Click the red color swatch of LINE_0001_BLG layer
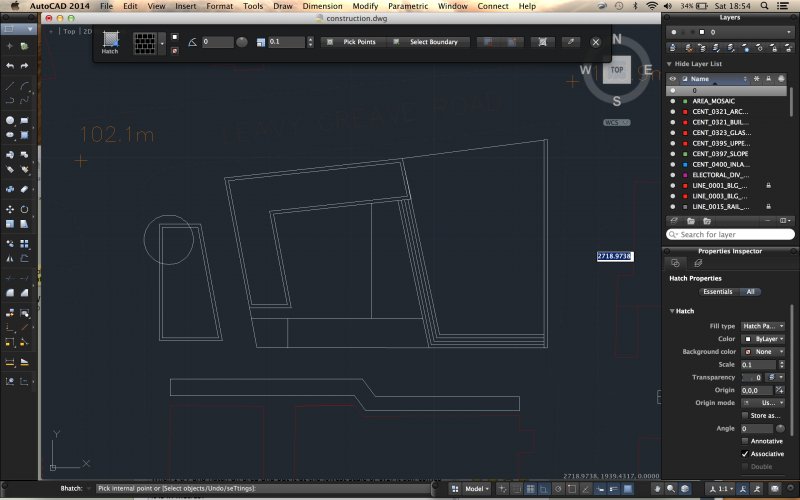 click(685, 186)
